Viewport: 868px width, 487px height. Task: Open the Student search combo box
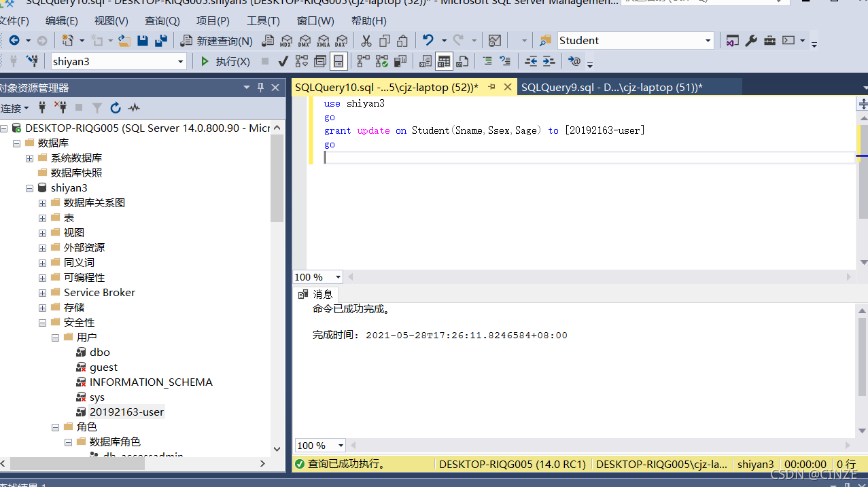[708, 41]
